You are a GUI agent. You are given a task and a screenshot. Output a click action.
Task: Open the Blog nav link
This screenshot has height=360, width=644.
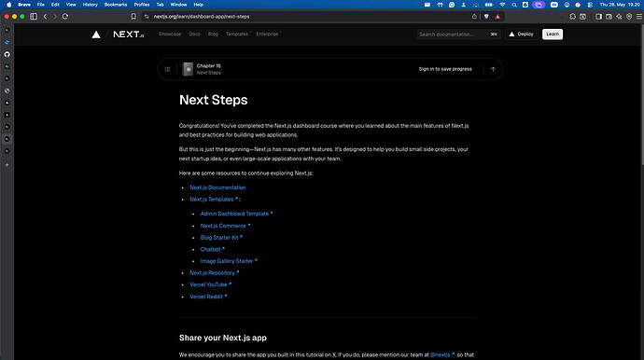213,35
